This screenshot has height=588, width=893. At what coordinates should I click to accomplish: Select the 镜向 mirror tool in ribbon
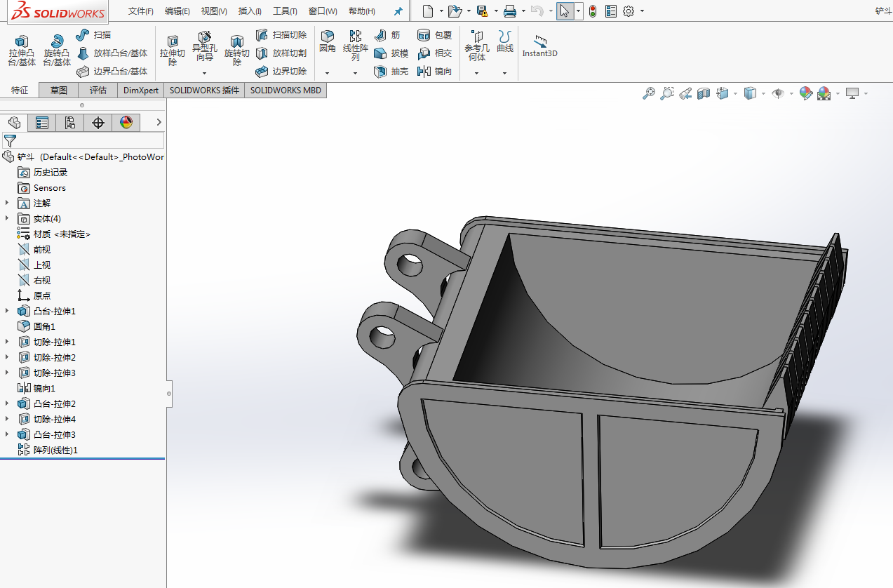(x=434, y=71)
